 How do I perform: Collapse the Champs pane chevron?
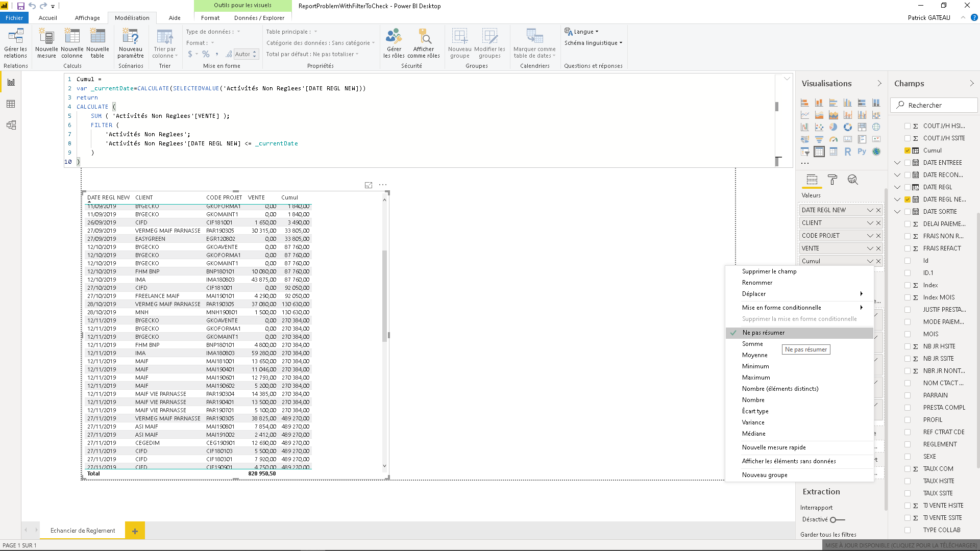[972, 84]
